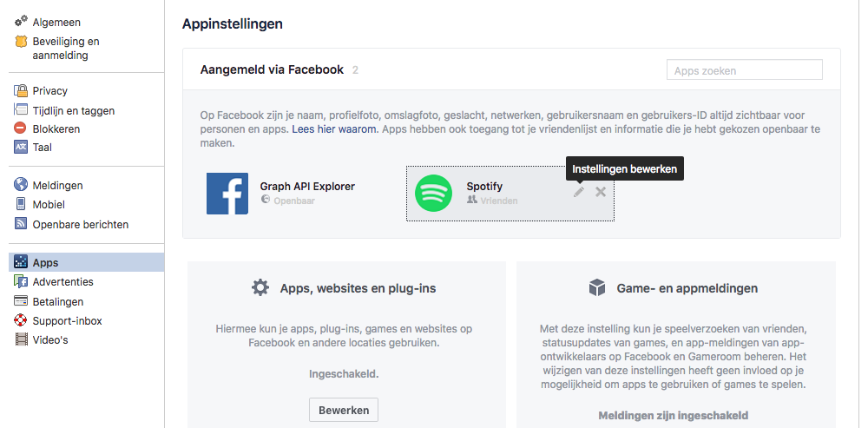Open the Privacy settings page

click(49, 90)
